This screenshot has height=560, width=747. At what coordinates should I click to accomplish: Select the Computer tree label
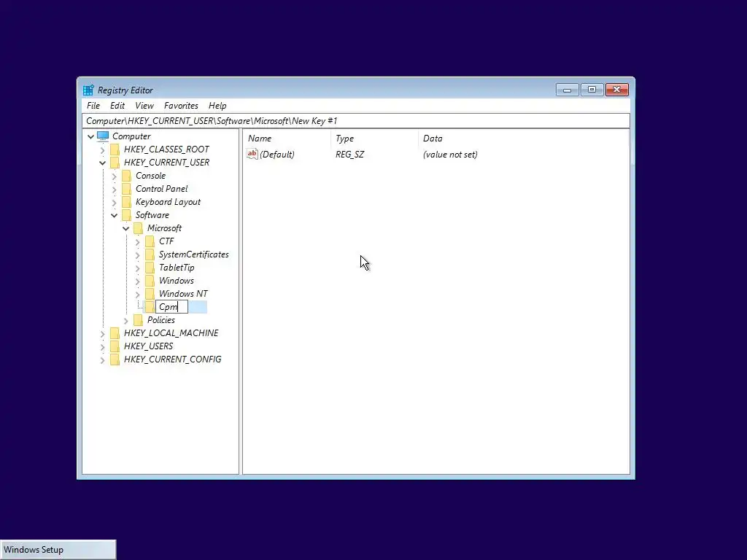click(131, 136)
